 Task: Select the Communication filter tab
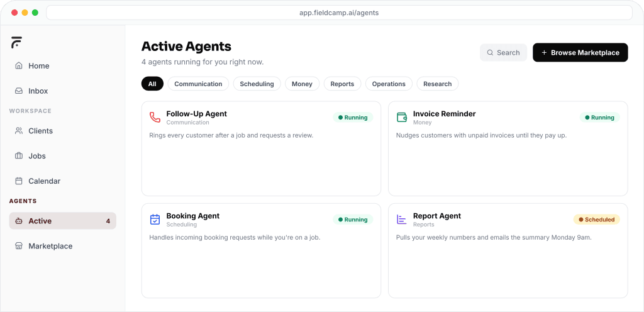click(x=198, y=84)
